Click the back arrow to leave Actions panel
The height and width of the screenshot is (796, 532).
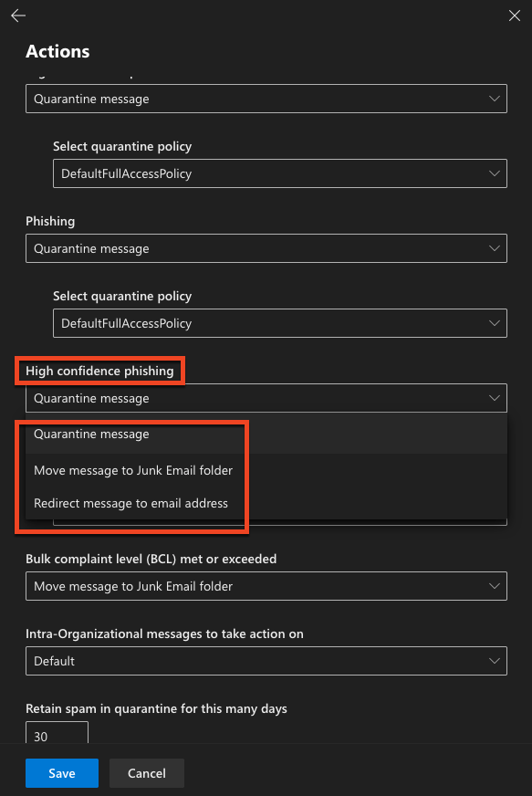pyautogui.click(x=17, y=16)
